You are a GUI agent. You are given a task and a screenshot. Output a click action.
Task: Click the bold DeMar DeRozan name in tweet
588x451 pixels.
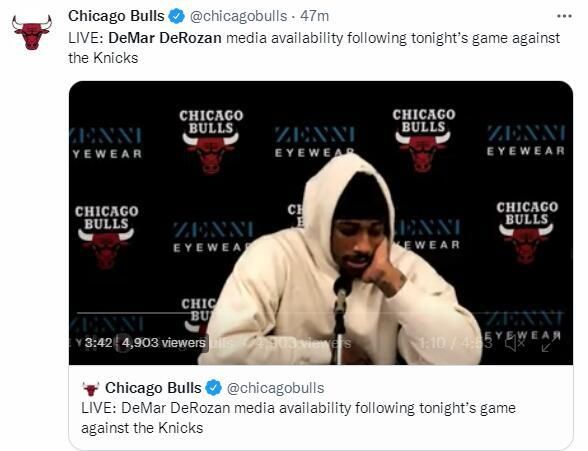[165, 38]
